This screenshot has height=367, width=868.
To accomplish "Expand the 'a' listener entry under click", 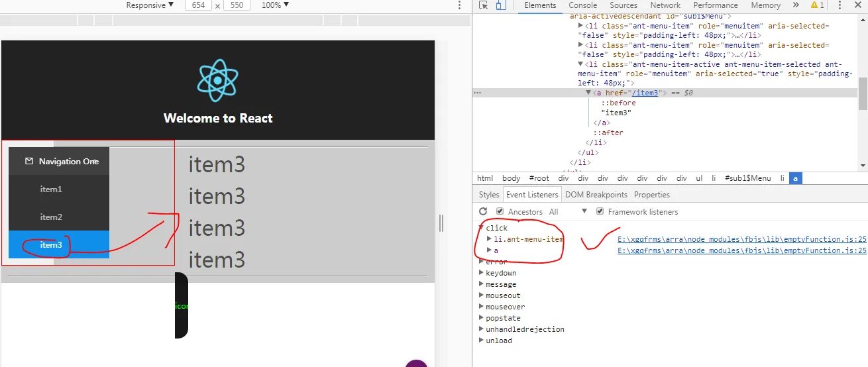I will pos(490,250).
